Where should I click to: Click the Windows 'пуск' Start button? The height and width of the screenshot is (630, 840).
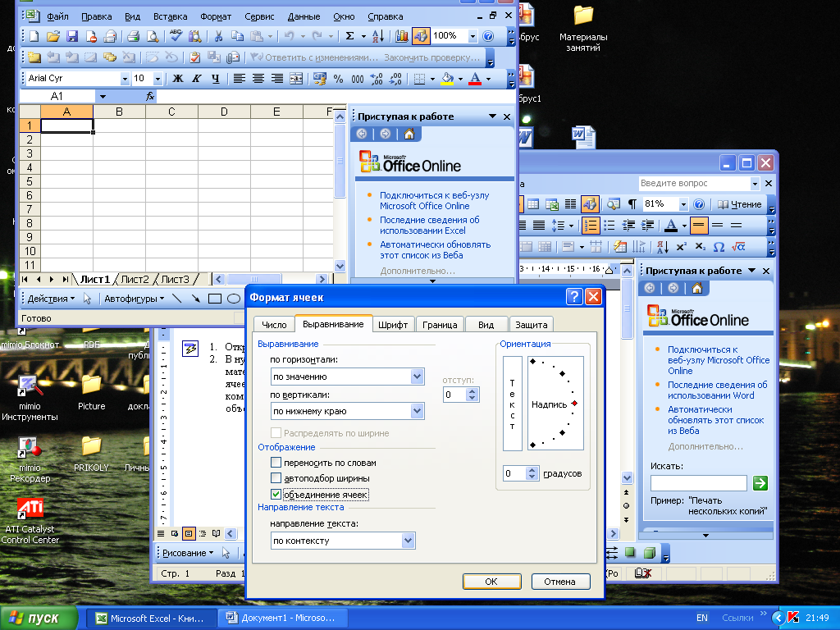click(x=39, y=618)
